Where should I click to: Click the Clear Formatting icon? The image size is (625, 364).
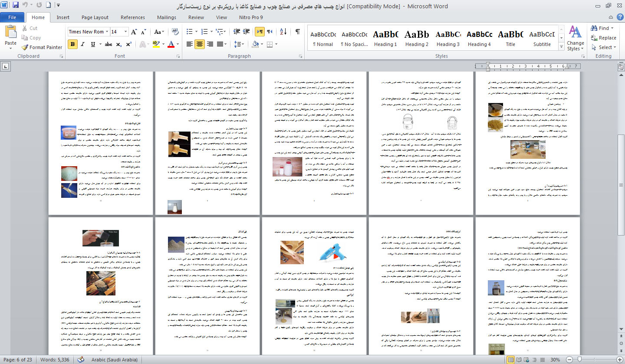pos(175,32)
